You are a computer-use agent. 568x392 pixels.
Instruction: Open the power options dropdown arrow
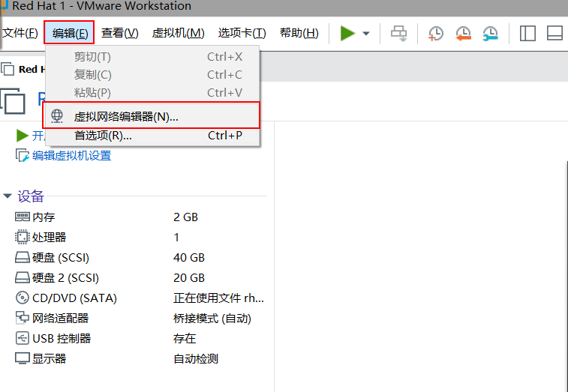[x=366, y=34]
